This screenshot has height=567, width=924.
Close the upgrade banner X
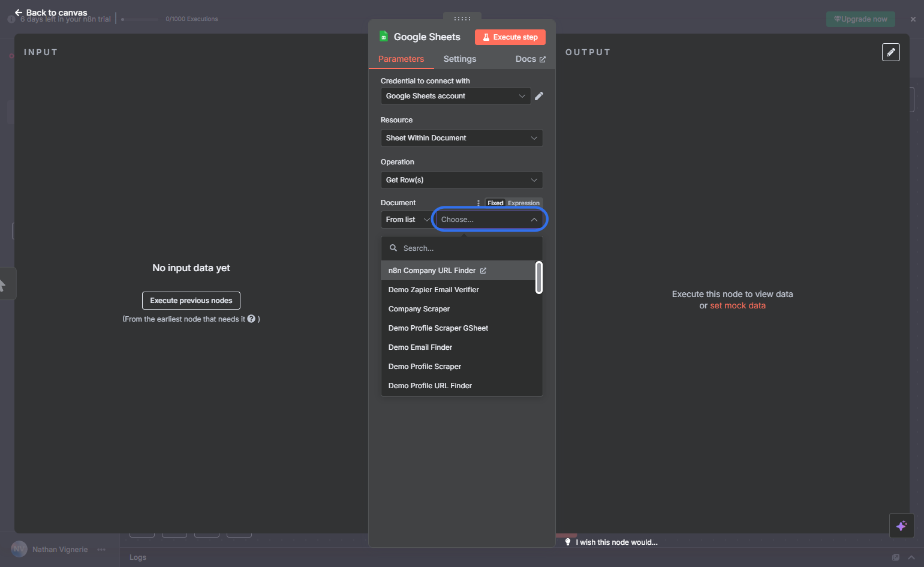pyautogui.click(x=913, y=19)
